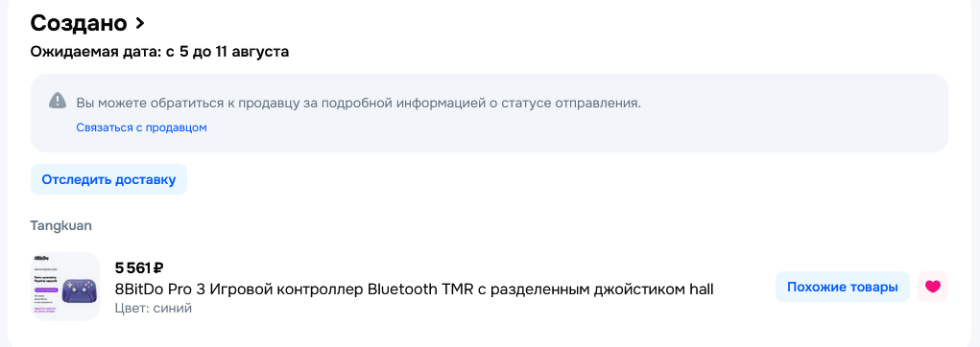
Task: Click the seller contact info message text
Action: 359,103
